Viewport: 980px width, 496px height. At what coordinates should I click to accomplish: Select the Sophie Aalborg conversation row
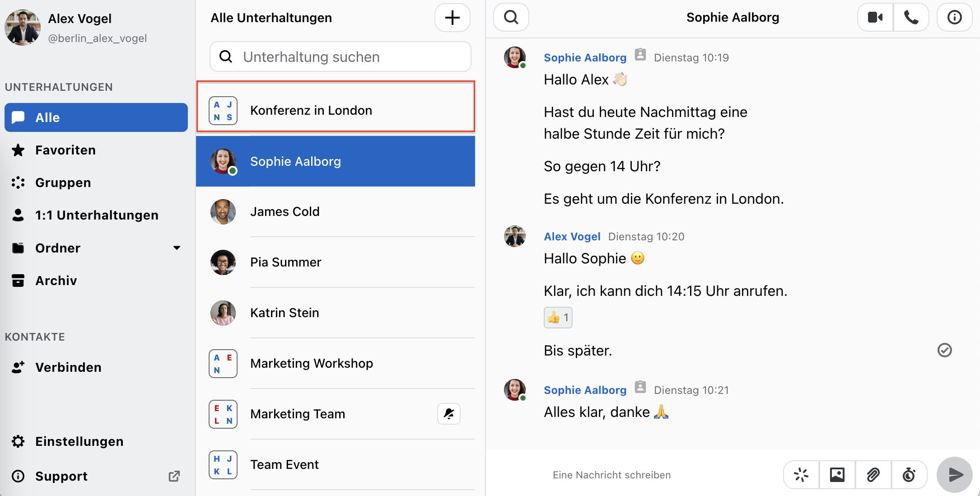(x=336, y=161)
